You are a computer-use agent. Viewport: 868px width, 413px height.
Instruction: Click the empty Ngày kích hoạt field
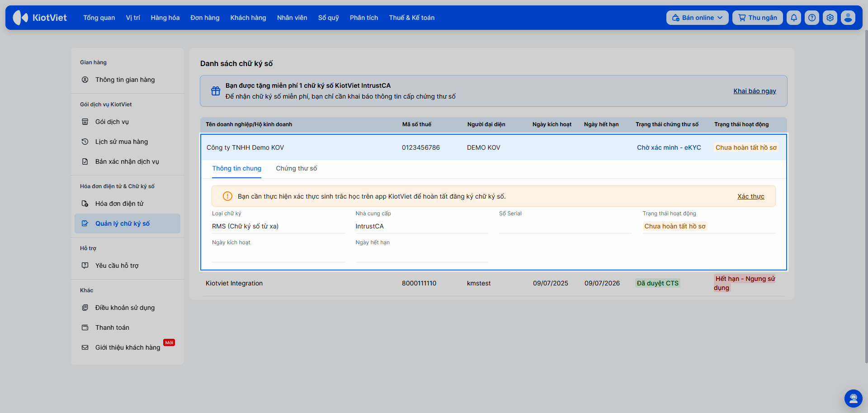[x=278, y=255]
